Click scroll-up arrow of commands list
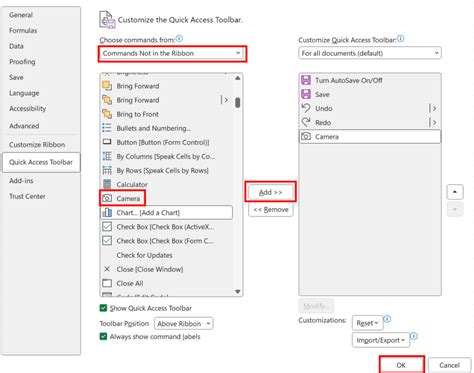Image resolution: width=474 pixels, height=373 pixels. (x=238, y=78)
